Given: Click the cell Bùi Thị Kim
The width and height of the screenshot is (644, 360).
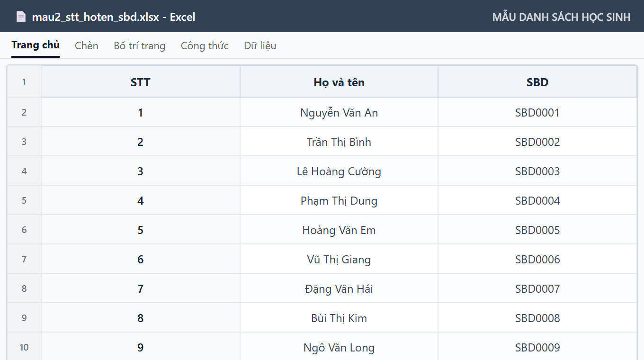Looking at the screenshot, I should [339, 318].
